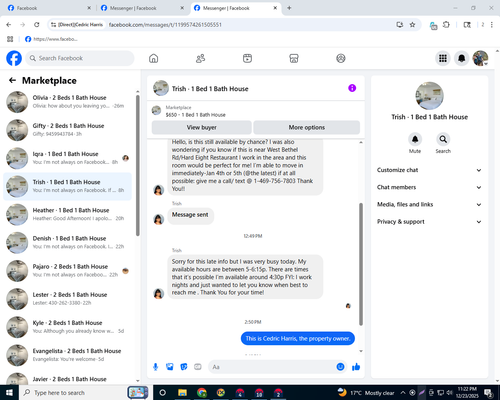The image size is (500, 400).
Task: Open the clock showing 11:22 PM
Action: 467,393
